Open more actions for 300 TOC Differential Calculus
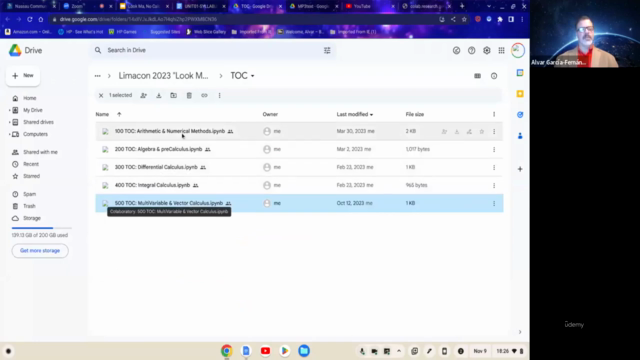The width and height of the screenshot is (640, 360). point(494,167)
